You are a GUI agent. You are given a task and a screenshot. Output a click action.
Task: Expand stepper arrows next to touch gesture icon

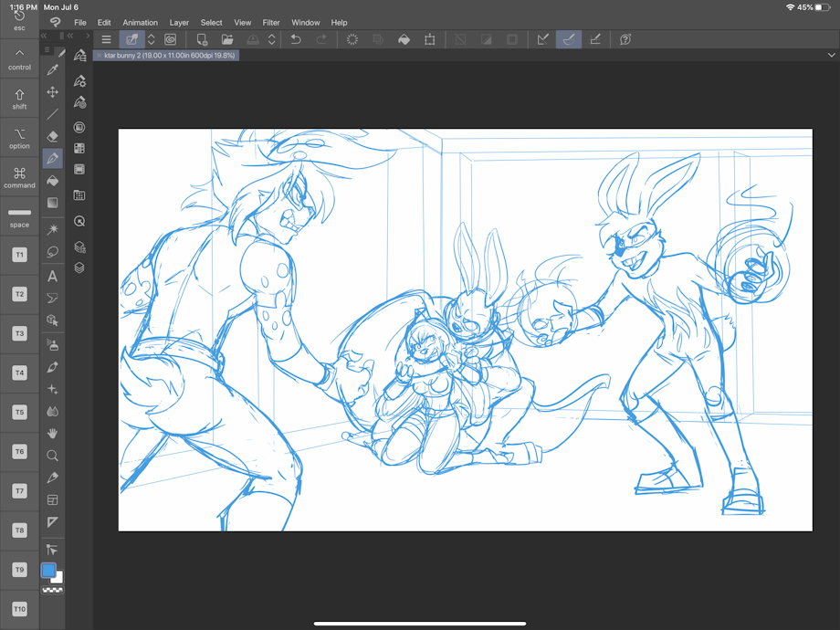[151, 39]
